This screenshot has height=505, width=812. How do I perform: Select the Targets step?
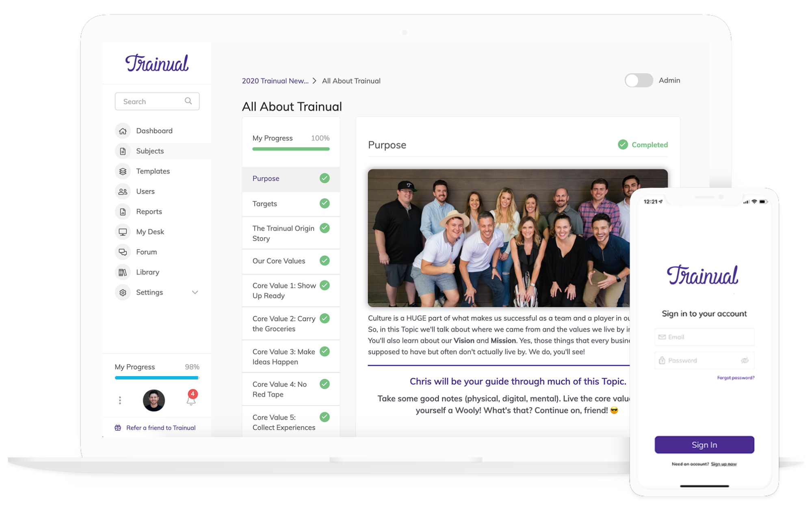(x=291, y=204)
